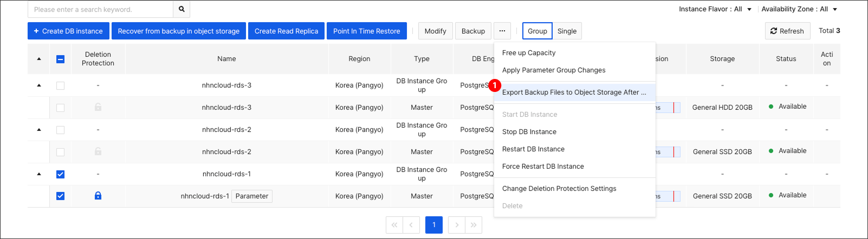
Task: Choose Change Deletion Protection Settings
Action: tap(575, 189)
